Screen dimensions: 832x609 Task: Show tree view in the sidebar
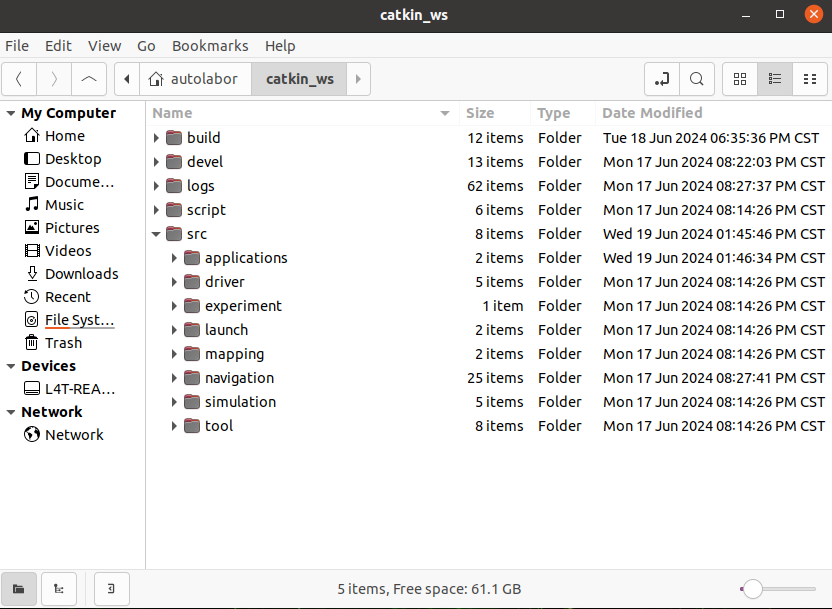pos(59,589)
